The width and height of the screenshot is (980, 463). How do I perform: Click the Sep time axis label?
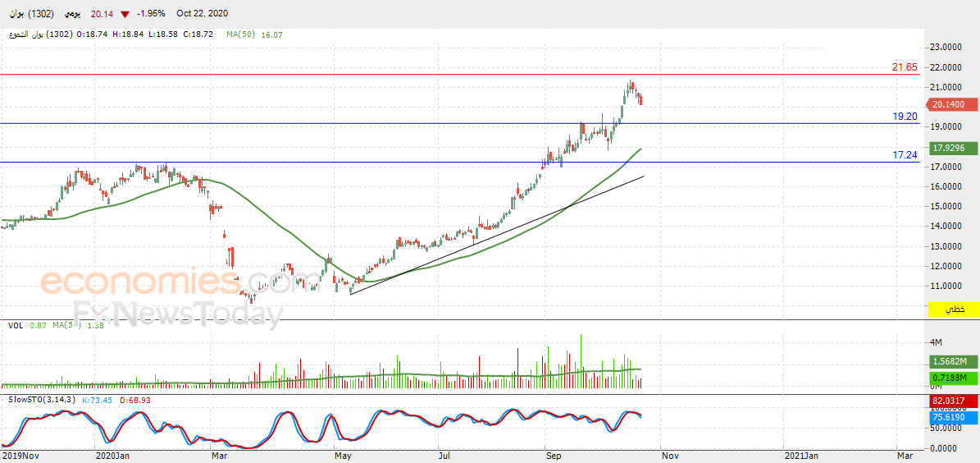553,456
